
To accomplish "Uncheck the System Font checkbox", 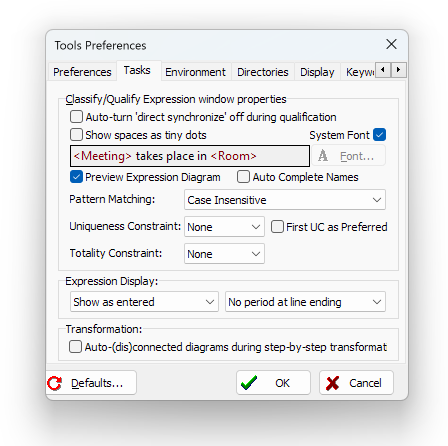I will (x=380, y=135).
